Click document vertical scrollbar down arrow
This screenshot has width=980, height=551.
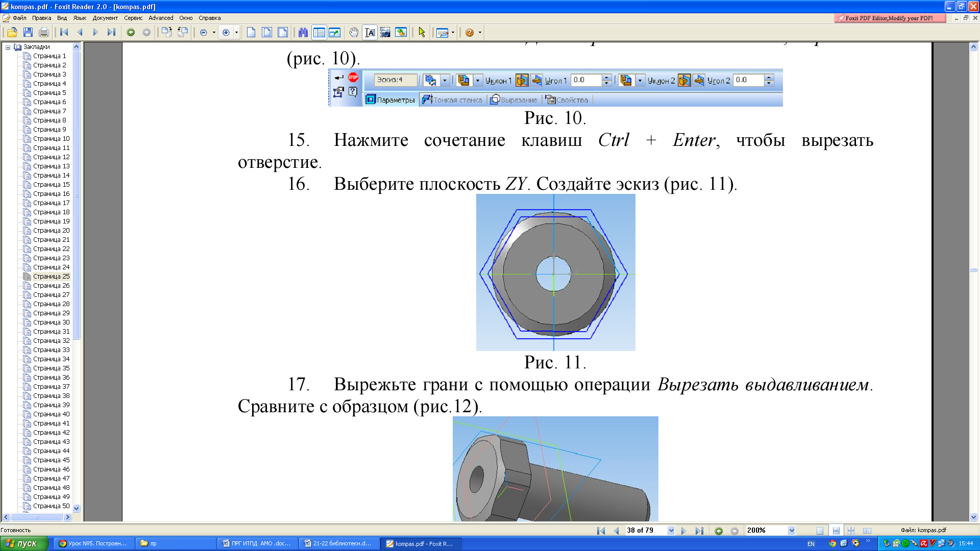click(x=974, y=517)
